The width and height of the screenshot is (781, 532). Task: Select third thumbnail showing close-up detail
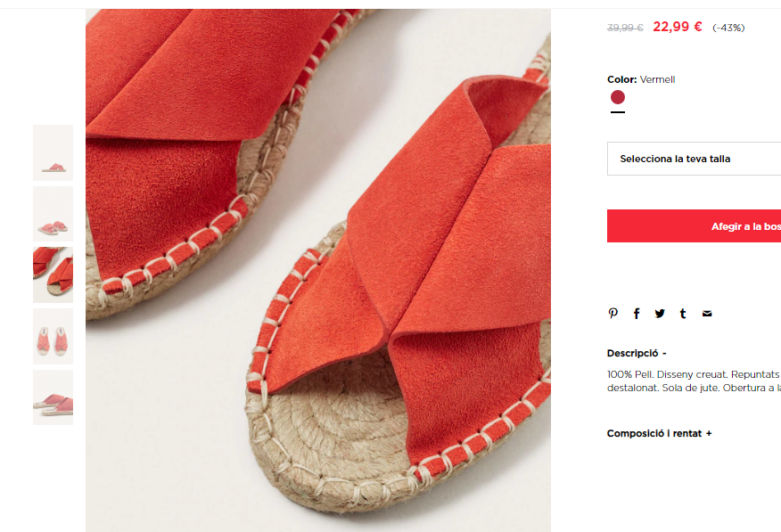point(53,274)
